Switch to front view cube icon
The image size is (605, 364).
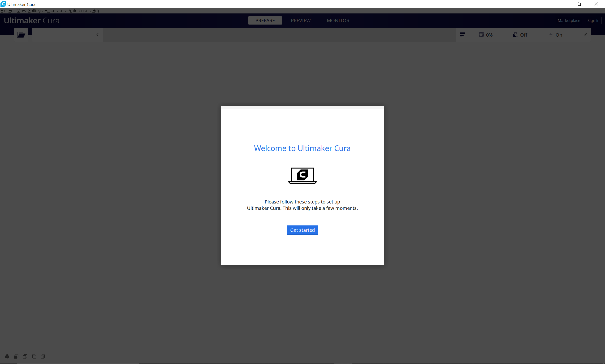(x=16, y=356)
